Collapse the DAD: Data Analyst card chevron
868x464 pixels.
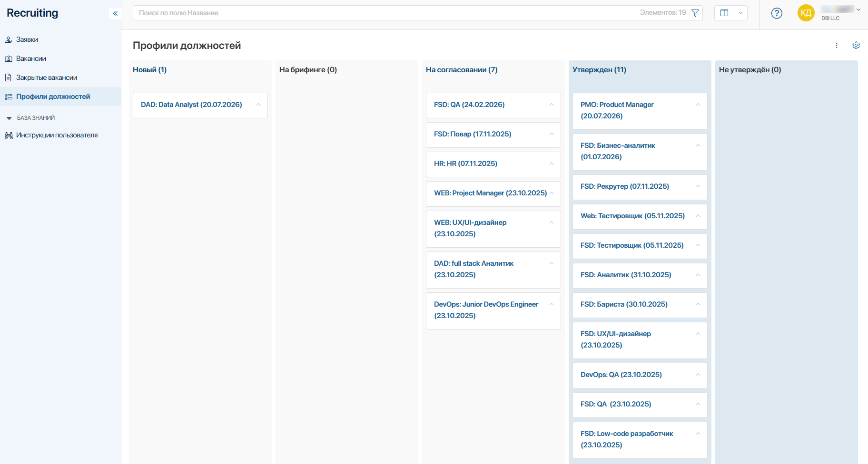point(258,105)
